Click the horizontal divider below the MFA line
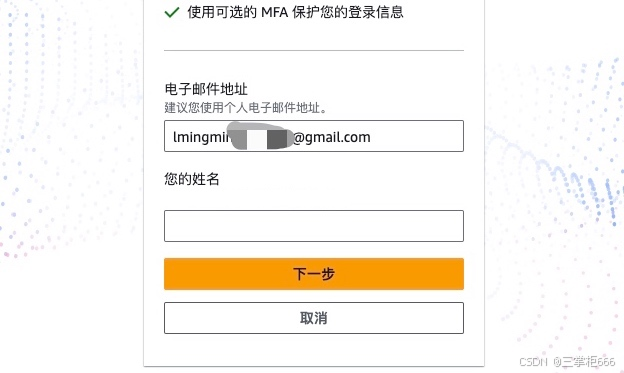Viewport: 624px width, 373px height. coord(314,51)
